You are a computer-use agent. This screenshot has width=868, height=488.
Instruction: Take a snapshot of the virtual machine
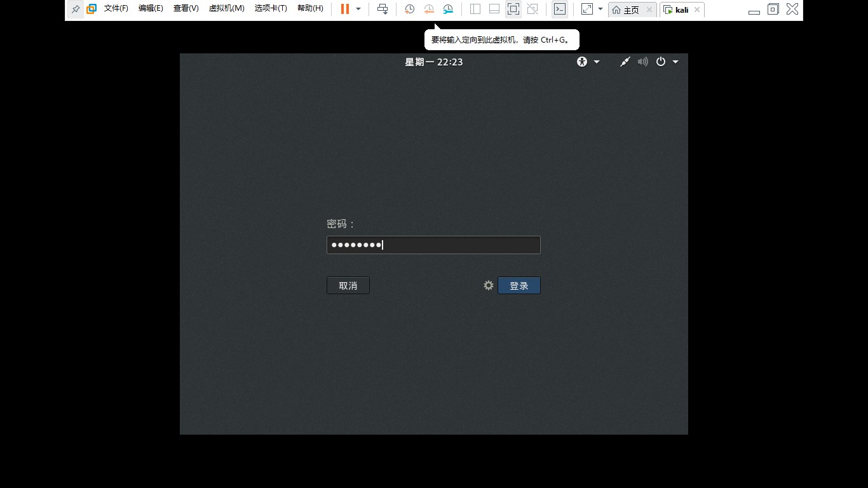click(x=410, y=9)
